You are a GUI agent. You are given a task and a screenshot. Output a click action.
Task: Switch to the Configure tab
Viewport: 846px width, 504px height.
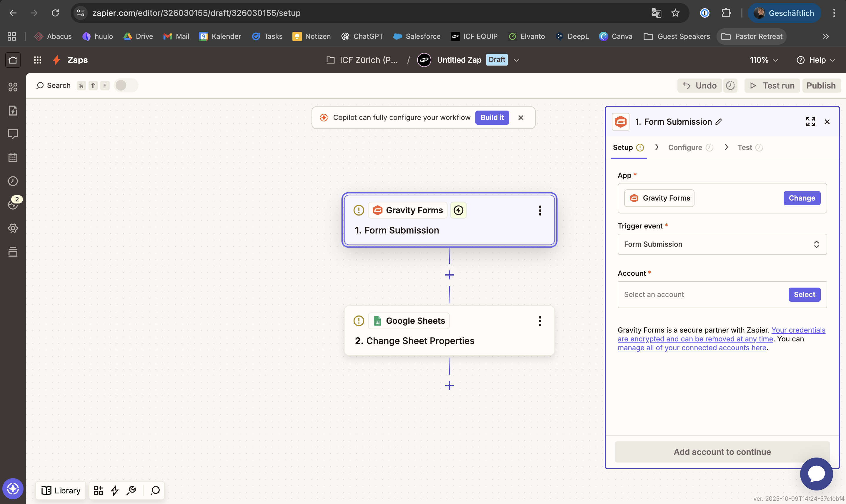pos(685,147)
